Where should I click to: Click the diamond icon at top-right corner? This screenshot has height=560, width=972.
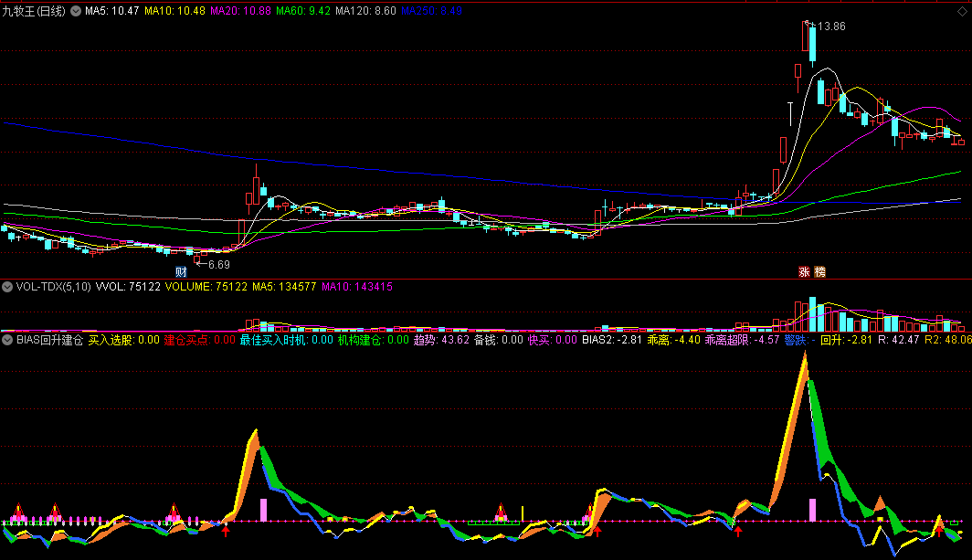point(962,11)
